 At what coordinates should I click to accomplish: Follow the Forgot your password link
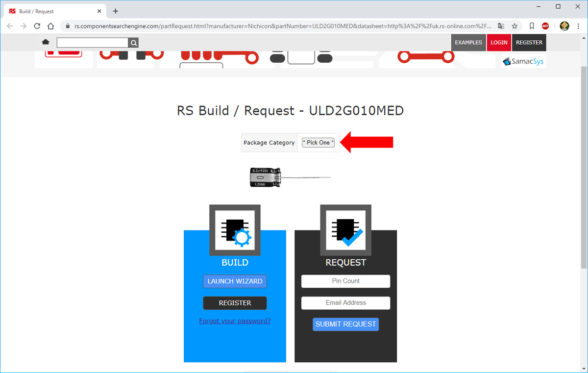[x=235, y=321]
